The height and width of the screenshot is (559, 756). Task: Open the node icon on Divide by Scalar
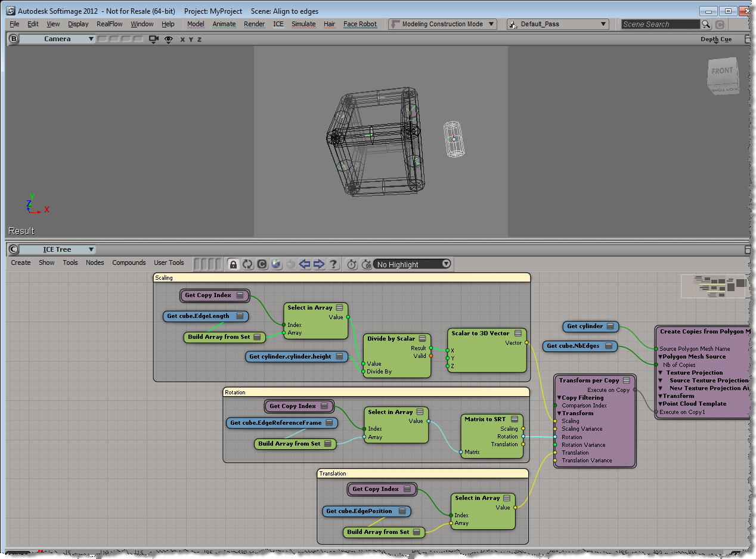coord(422,338)
